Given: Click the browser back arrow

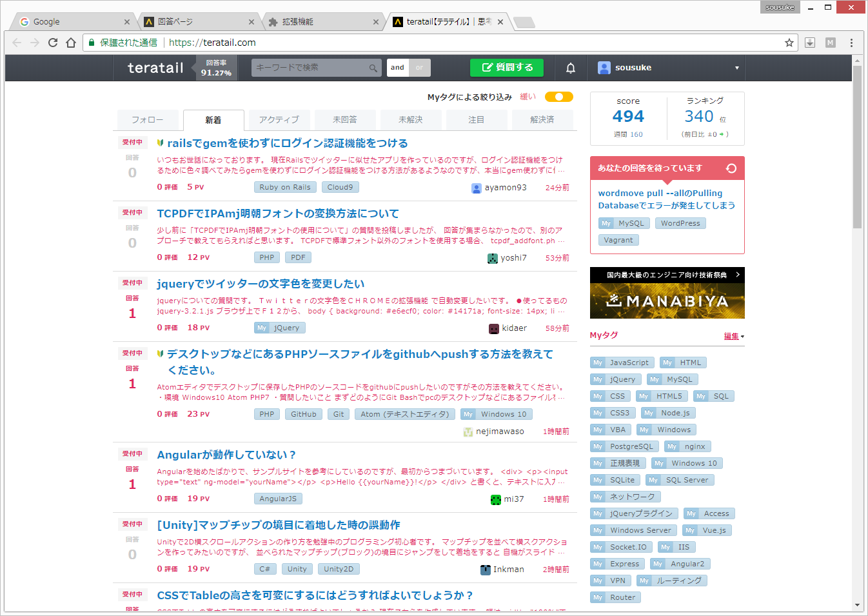Looking at the screenshot, I should (17, 43).
